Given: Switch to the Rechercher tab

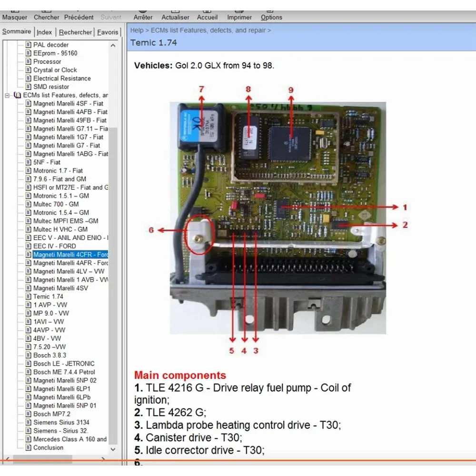Looking at the screenshot, I should pyautogui.click(x=75, y=32).
